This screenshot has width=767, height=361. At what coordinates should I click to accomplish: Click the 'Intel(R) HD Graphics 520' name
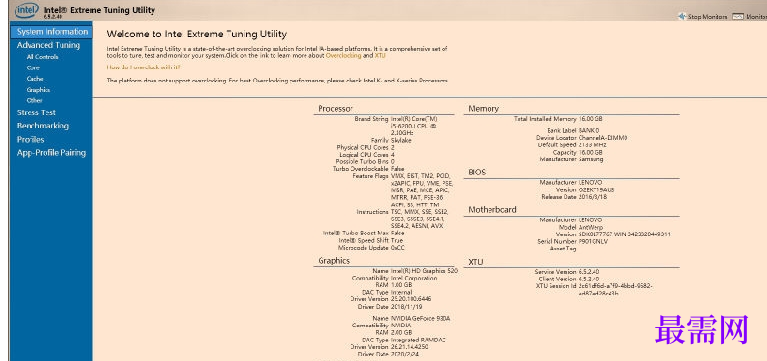pos(424,271)
